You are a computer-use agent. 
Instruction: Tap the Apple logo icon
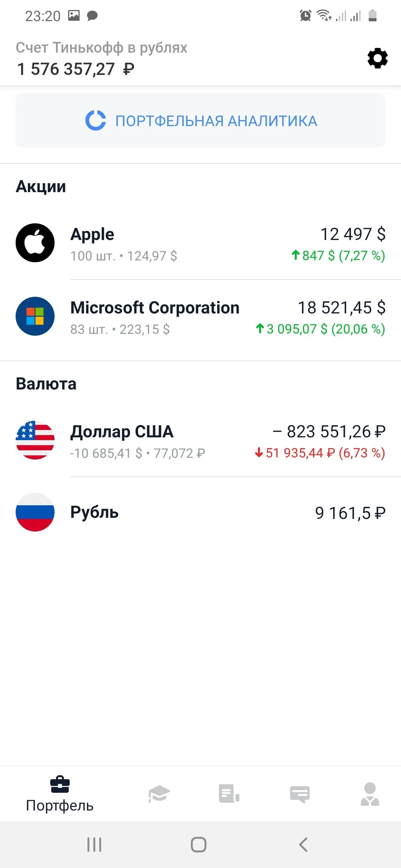(x=35, y=243)
